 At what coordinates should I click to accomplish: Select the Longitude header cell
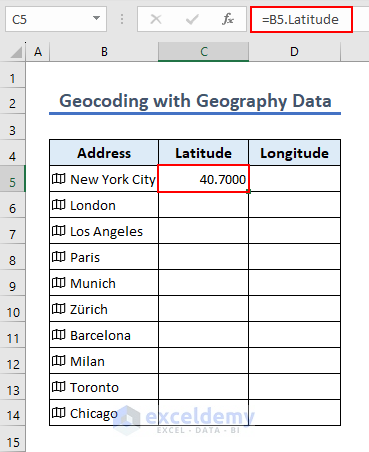(294, 153)
